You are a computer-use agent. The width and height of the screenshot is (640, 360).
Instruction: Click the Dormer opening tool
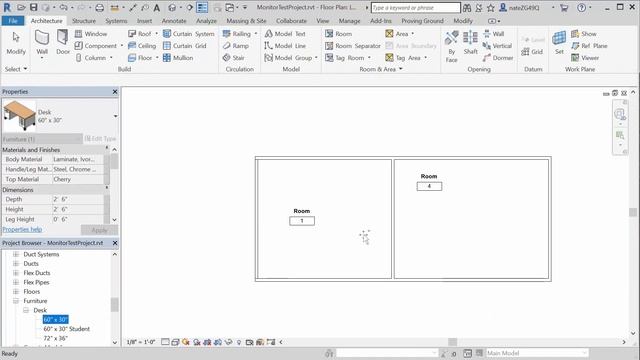click(498, 58)
